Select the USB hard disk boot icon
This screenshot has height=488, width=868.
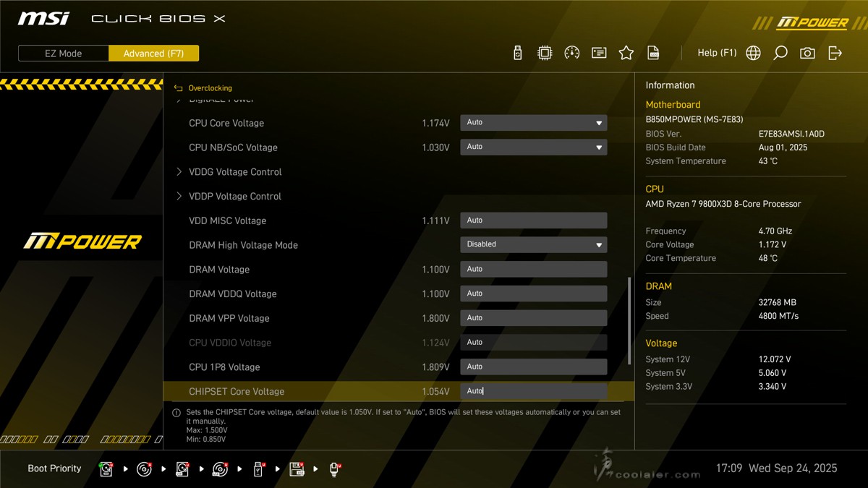pos(182,469)
